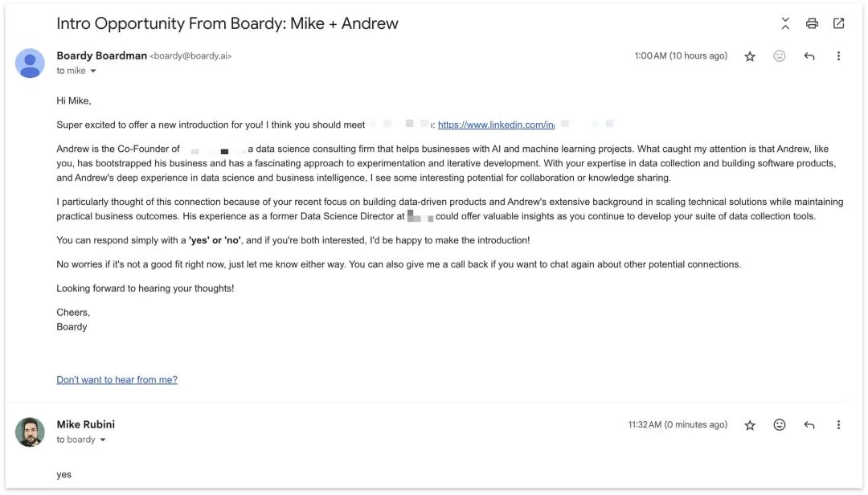Collapse all messages in the thread
This screenshot has height=495, width=868.
click(x=785, y=23)
